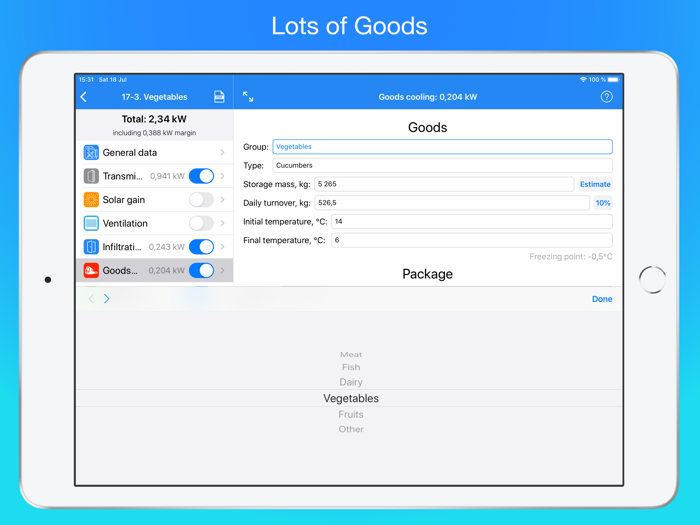Image resolution: width=700 pixels, height=525 pixels.
Task: Expand Infiltration row chevron
Action: tap(222, 247)
